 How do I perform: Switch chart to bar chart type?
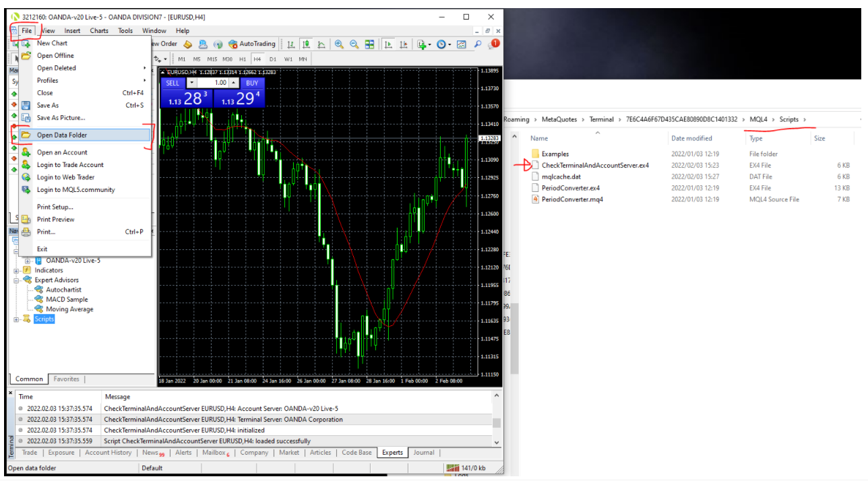pyautogui.click(x=291, y=44)
